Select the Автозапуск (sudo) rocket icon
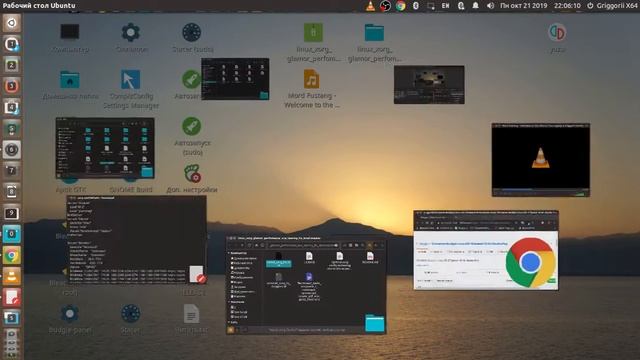The width and height of the screenshot is (640, 360). coord(192,136)
